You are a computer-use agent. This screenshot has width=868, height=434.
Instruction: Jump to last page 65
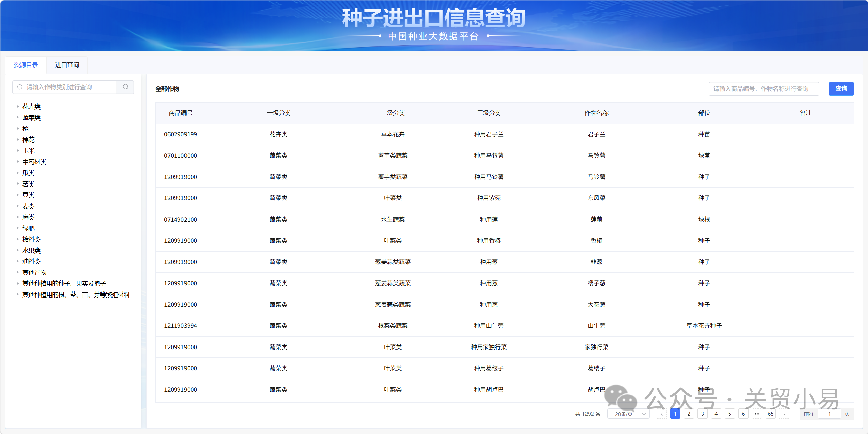click(x=771, y=414)
